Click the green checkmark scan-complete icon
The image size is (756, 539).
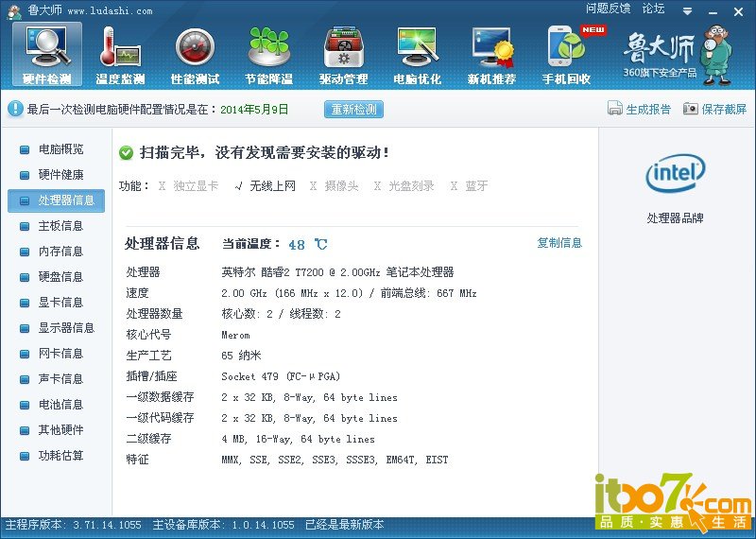pyautogui.click(x=126, y=153)
